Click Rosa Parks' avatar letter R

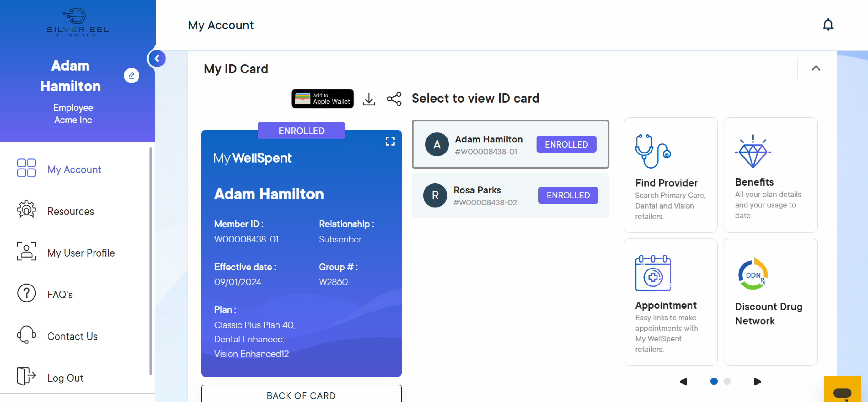click(x=435, y=195)
